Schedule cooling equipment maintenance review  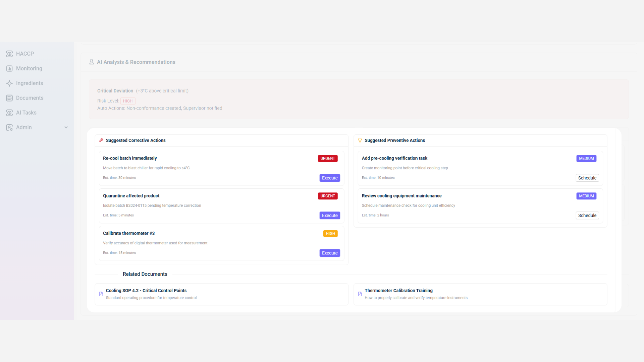pos(587,216)
